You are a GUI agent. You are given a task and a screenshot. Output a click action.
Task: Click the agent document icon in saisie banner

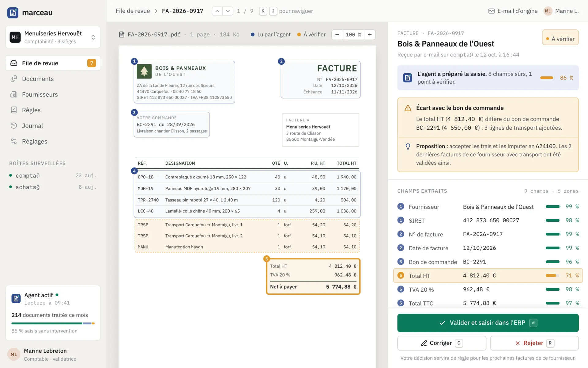407,78
